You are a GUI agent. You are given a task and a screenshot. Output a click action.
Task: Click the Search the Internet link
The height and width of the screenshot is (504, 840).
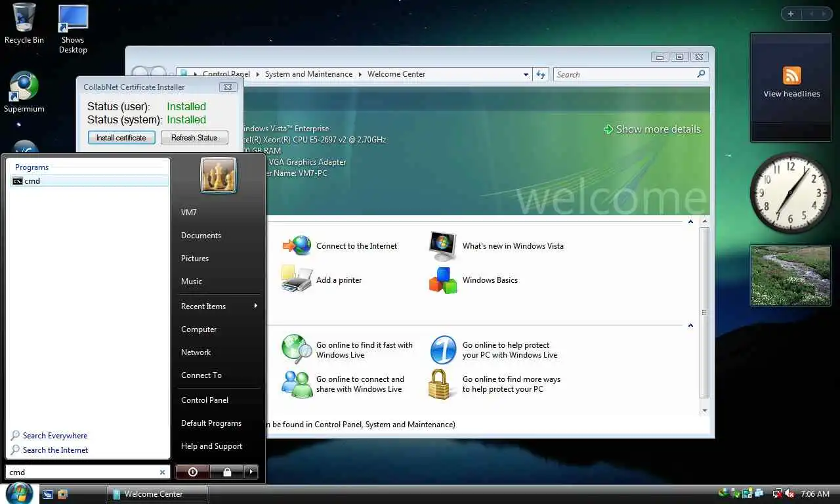pyautogui.click(x=56, y=450)
